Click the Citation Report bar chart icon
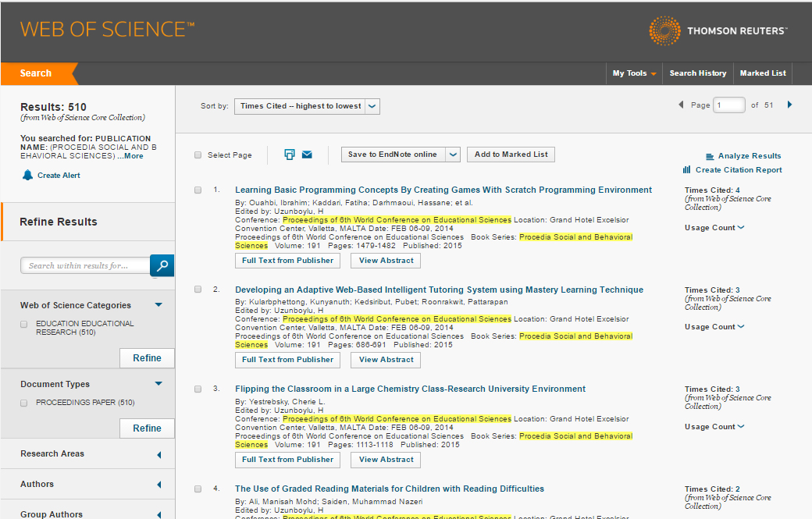 click(x=686, y=169)
